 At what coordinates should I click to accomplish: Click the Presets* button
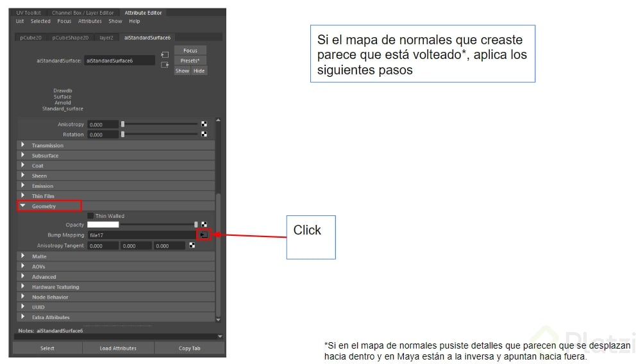pyautogui.click(x=190, y=61)
